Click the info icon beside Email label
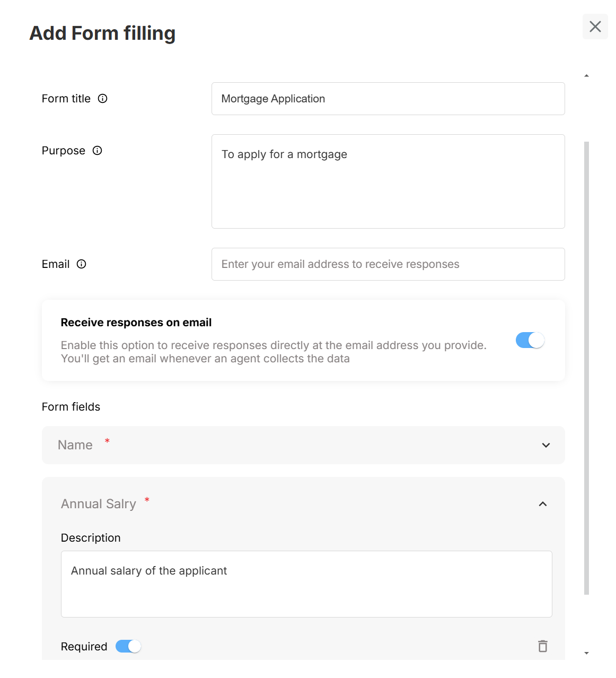This screenshot has width=616, height=678. [x=82, y=264]
